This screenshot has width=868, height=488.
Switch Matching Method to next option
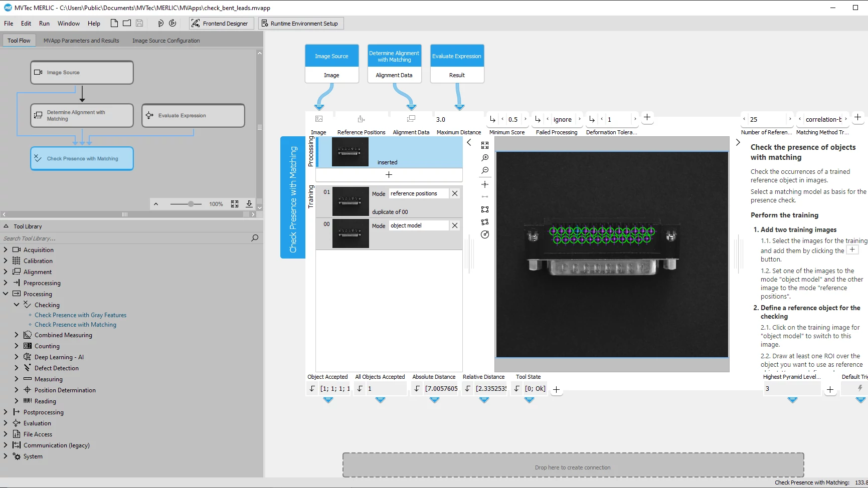(846, 119)
